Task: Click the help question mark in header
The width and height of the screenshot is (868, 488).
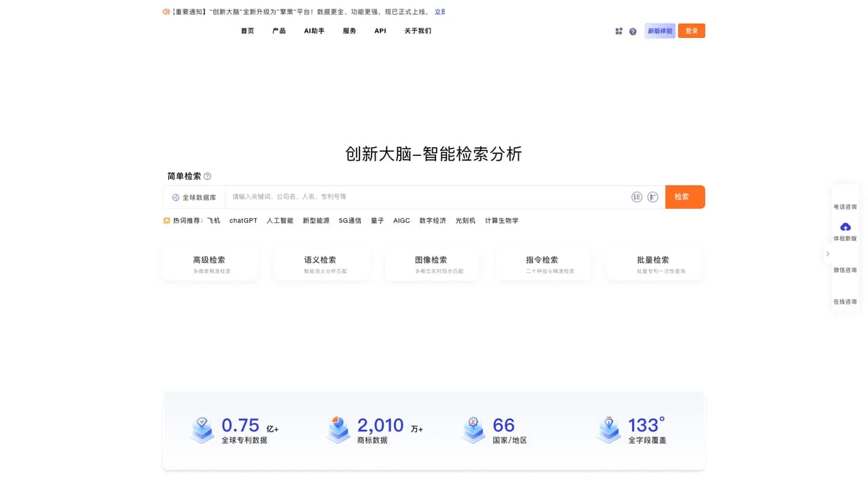Action: click(x=633, y=31)
